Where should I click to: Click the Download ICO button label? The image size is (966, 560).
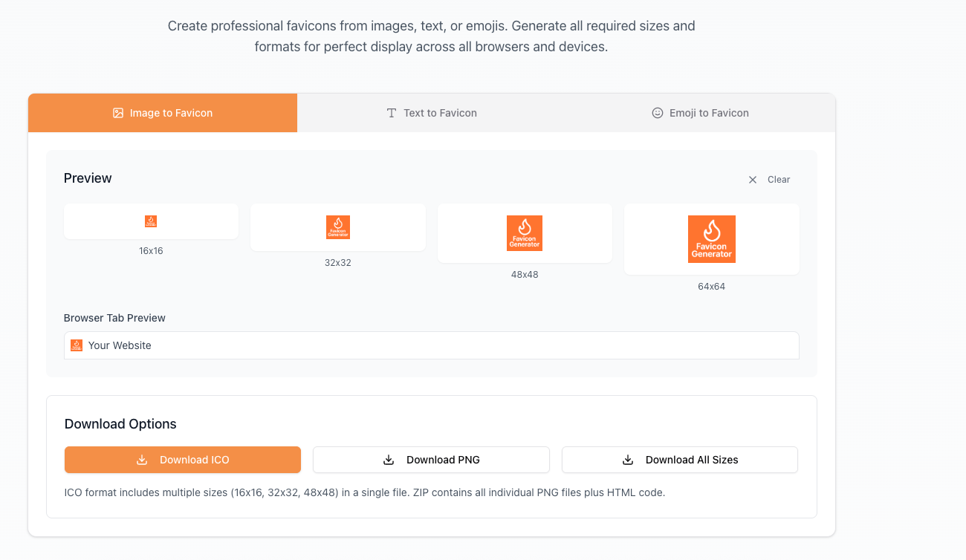tap(195, 460)
